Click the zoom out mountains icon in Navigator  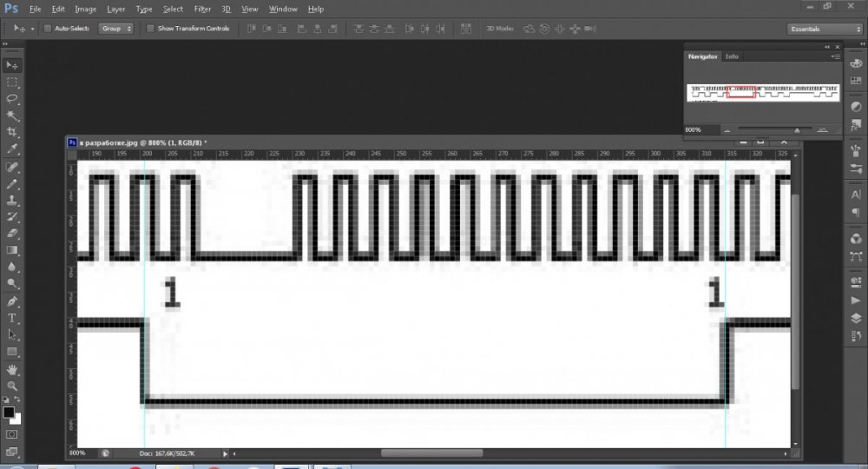coord(727,130)
